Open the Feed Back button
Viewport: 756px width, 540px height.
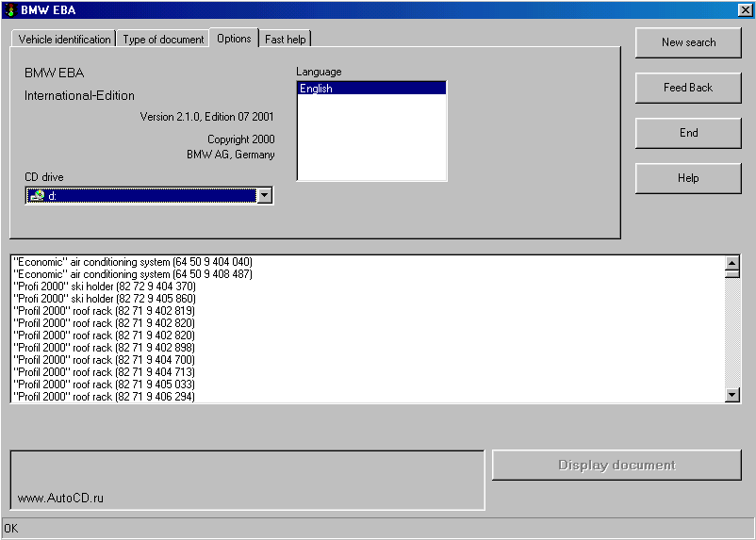(x=688, y=88)
